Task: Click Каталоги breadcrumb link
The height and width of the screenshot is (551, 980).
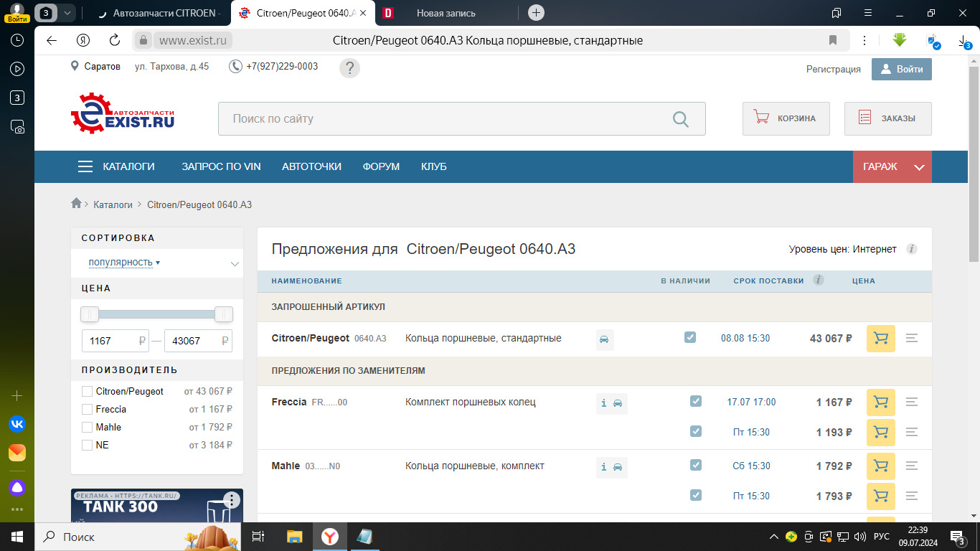Action: point(113,204)
